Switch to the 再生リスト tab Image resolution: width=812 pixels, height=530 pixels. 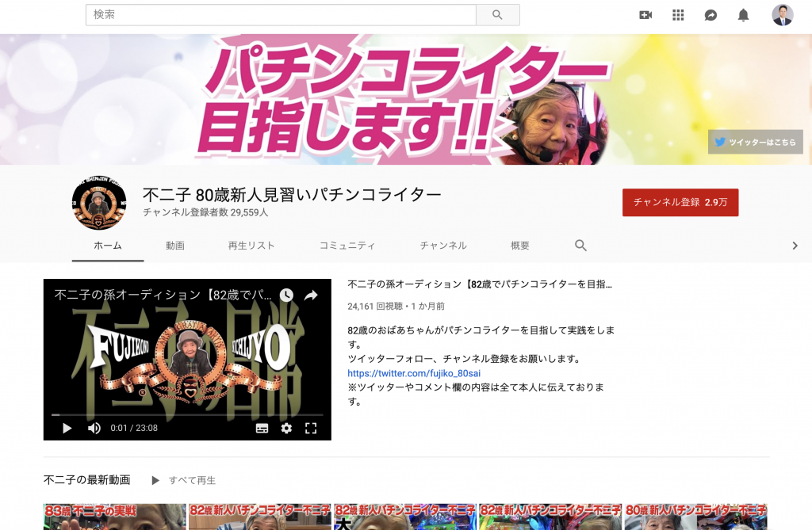(x=251, y=246)
